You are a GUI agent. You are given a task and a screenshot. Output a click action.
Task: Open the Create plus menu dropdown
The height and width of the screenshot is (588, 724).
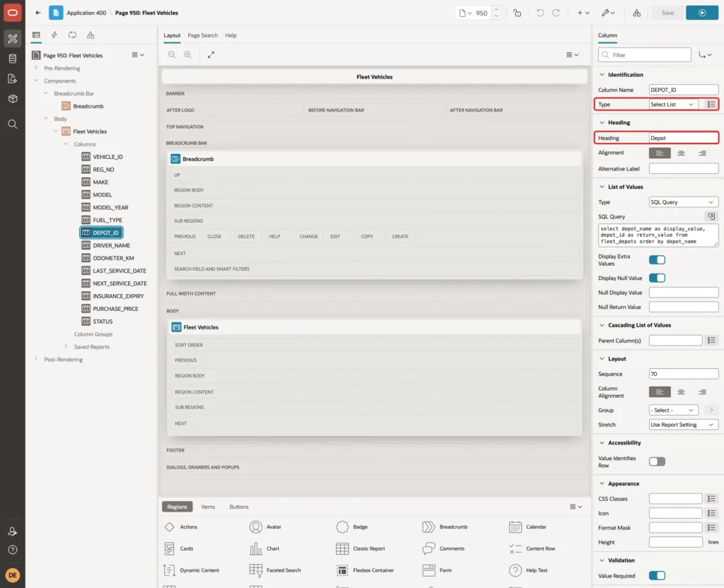(583, 13)
